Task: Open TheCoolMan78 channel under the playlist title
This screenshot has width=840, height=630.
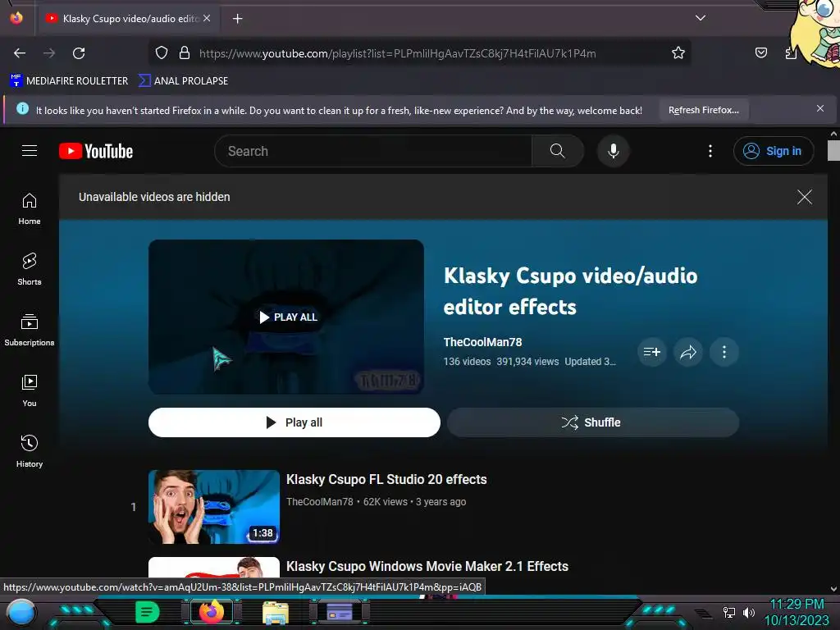Action: 482,342
